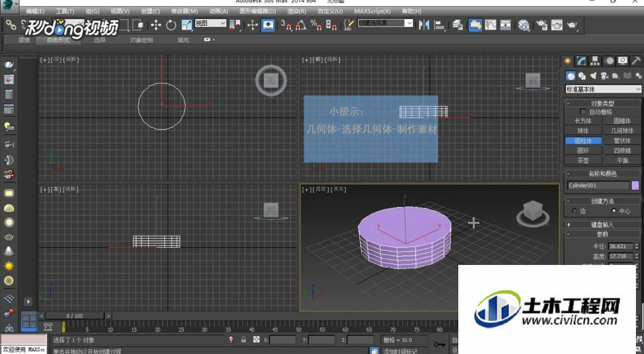Select the Scale tool

[x=186, y=25]
